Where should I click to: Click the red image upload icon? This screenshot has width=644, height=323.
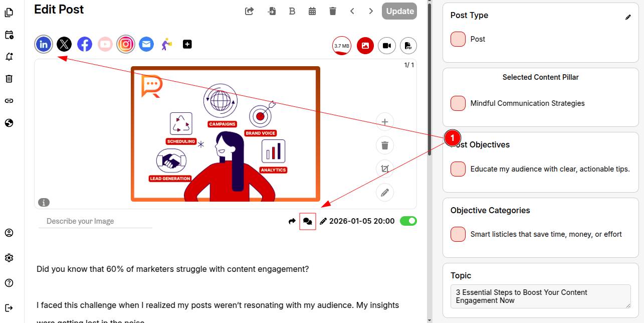point(365,46)
